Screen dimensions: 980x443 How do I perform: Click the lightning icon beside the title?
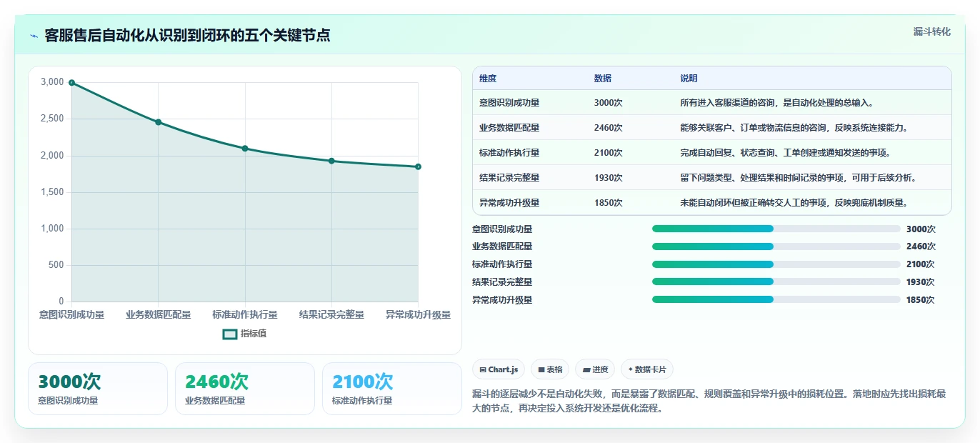tap(34, 36)
